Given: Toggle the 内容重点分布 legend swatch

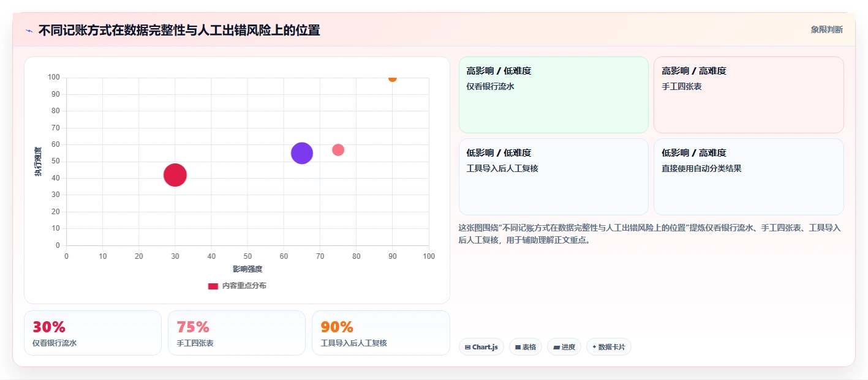Looking at the screenshot, I should click(x=213, y=286).
